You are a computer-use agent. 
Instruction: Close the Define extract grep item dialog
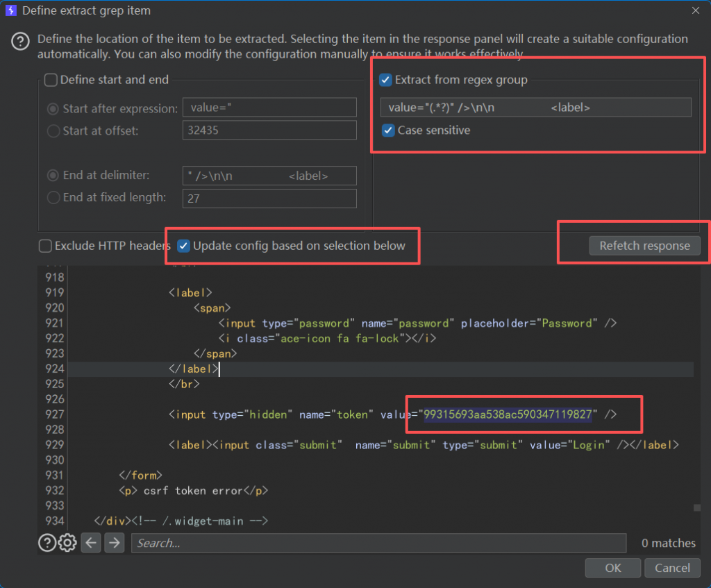(x=696, y=10)
